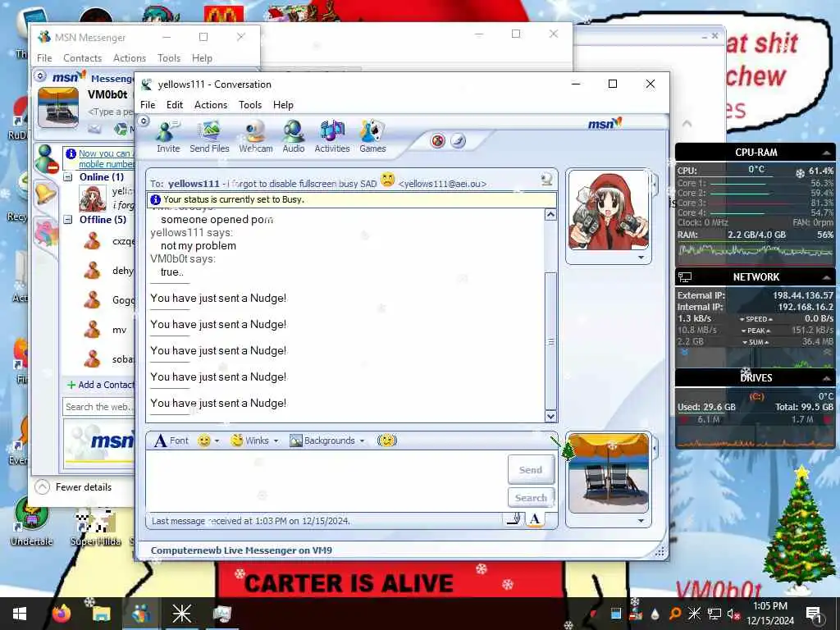Collapse the conversation toolbar with round arrow
Image resolution: width=840 pixels, height=630 pixels.
click(x=144, y=121)
